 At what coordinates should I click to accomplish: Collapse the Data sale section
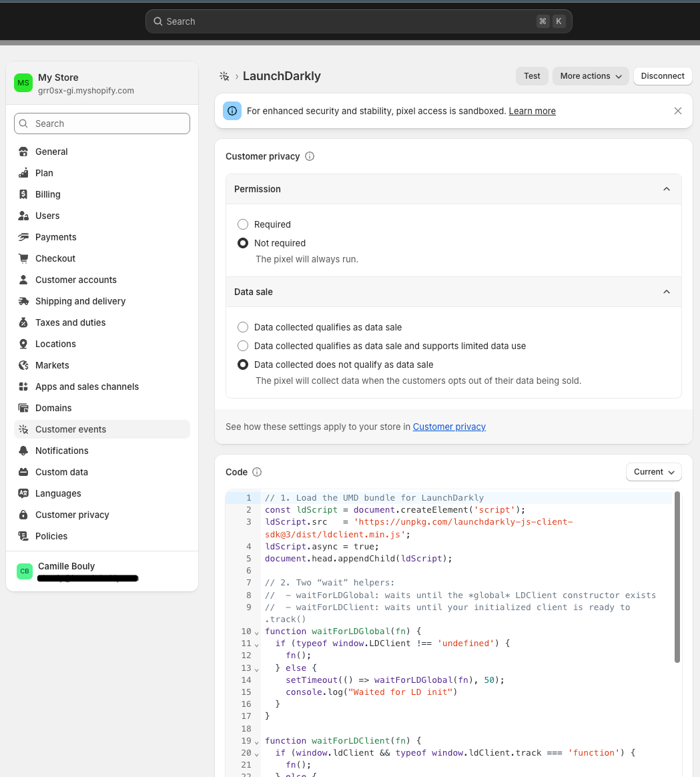[666, 292]
